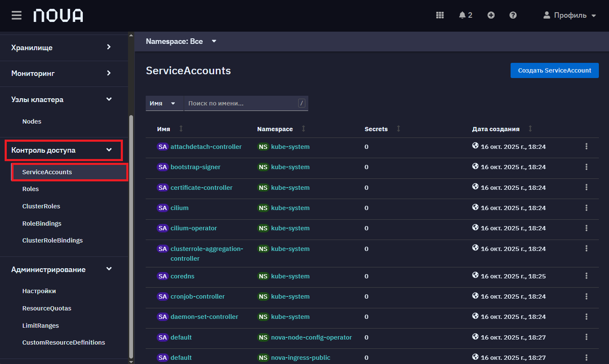Screen dimensions: 609x364
Task: Open CustomResourceDefinitions in the sidebar
Action: [x=64, y=342]
